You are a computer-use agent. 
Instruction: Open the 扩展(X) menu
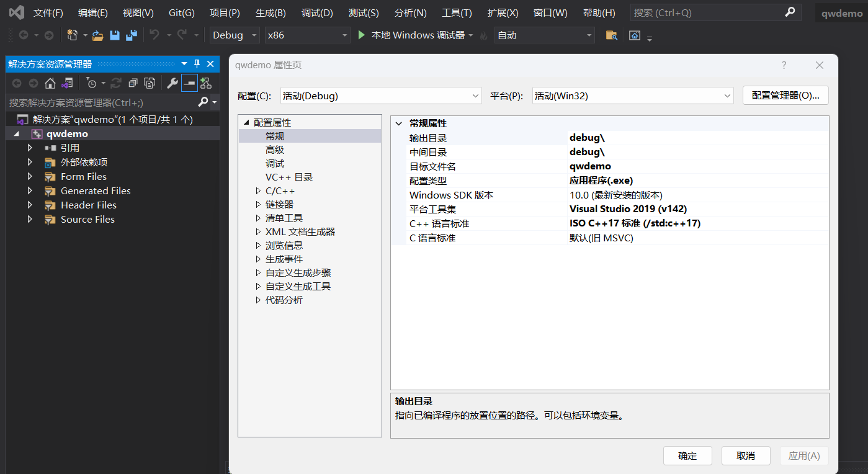click(x=503, y=12)
